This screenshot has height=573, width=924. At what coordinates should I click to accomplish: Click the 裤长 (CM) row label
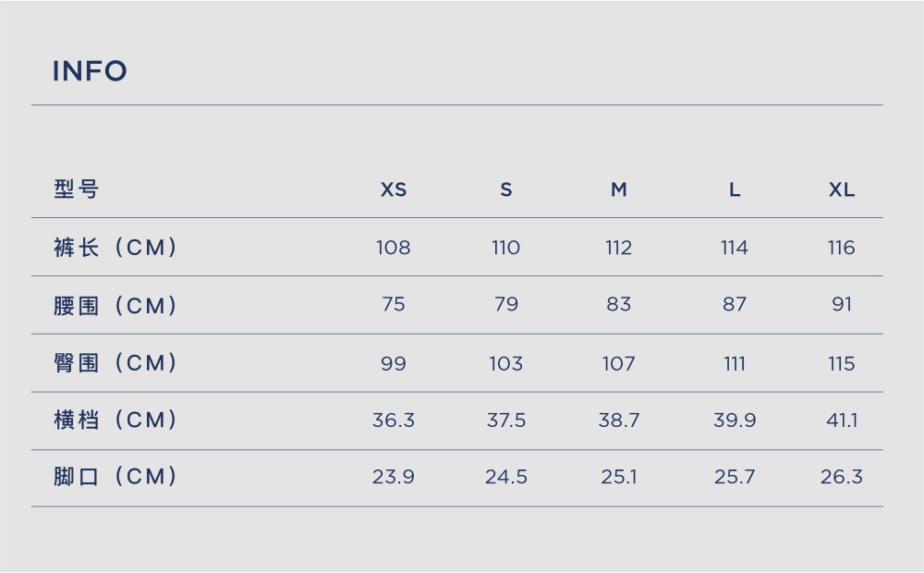(x=115, y=247)
